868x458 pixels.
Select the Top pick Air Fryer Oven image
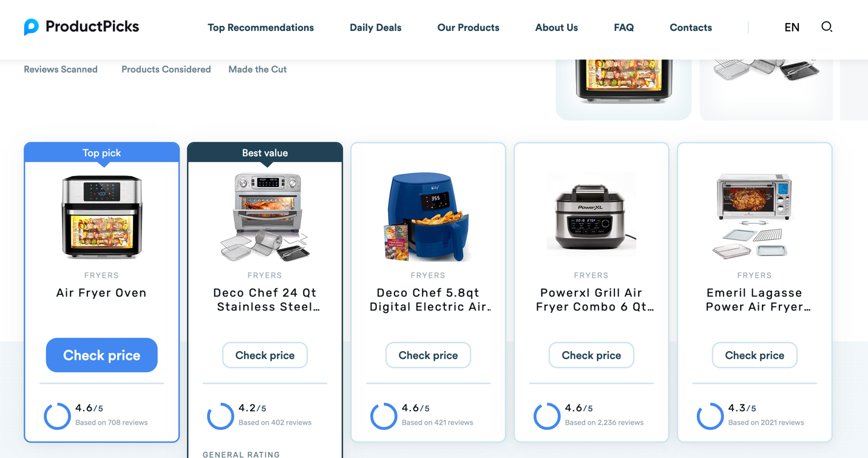[x=102, y=217]
